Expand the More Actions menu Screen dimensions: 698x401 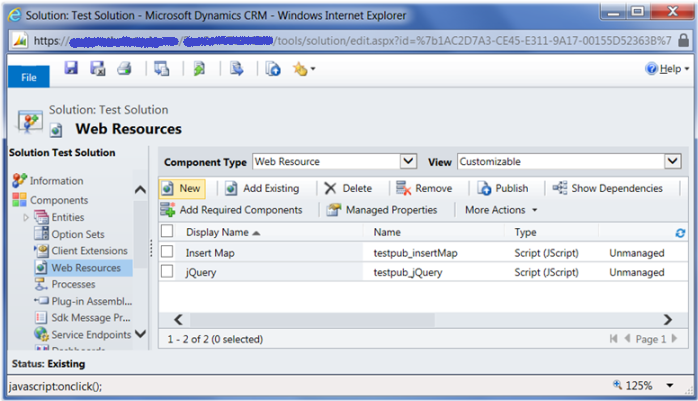[501, 210]
